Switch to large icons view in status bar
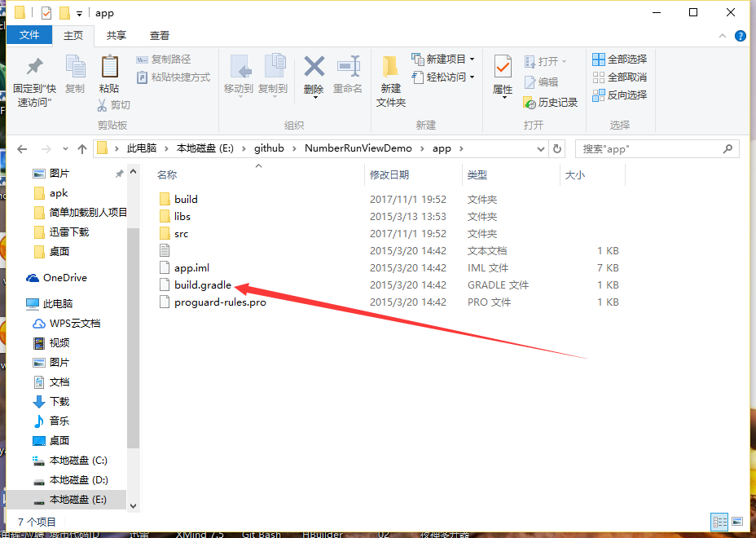 (738, 521)
